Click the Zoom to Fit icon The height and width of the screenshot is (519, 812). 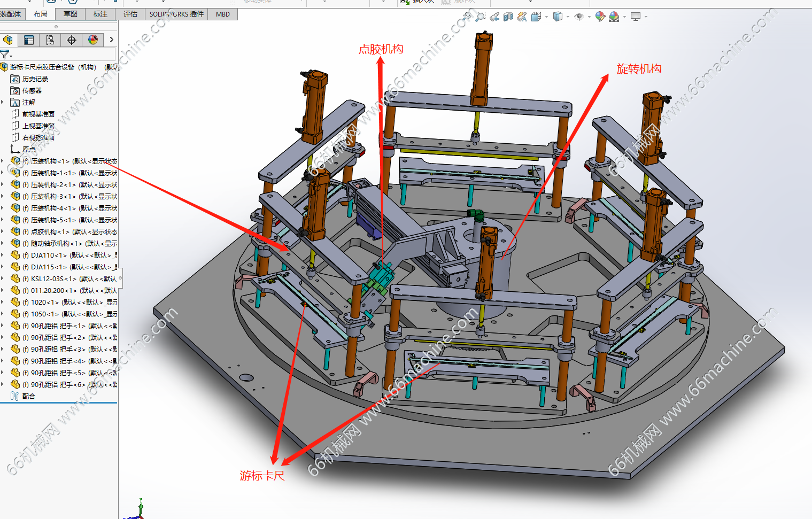point(467,17)
